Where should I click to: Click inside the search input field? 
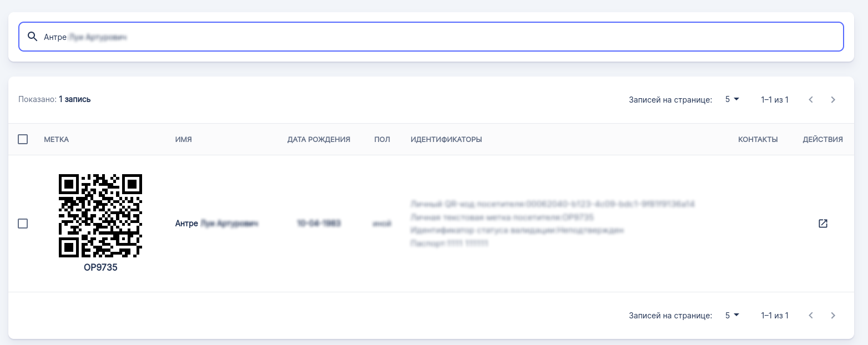[222, 36]
